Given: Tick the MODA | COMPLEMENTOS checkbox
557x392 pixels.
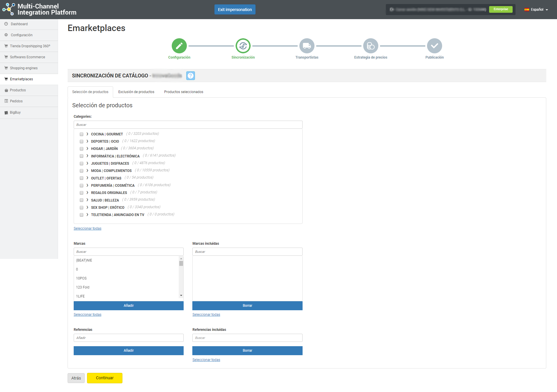Looking at the screenshot, I should click(x=82, y=171).
